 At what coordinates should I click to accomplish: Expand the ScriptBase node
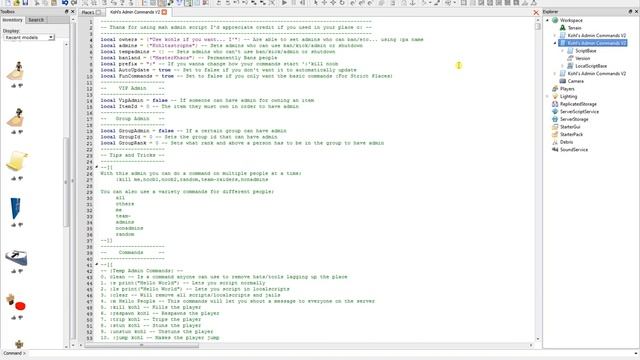point(562,51)
